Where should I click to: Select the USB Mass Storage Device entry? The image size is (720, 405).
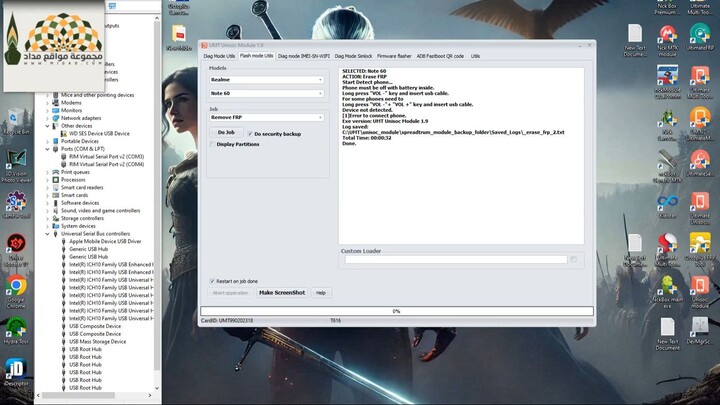click(x=97, y=342)
